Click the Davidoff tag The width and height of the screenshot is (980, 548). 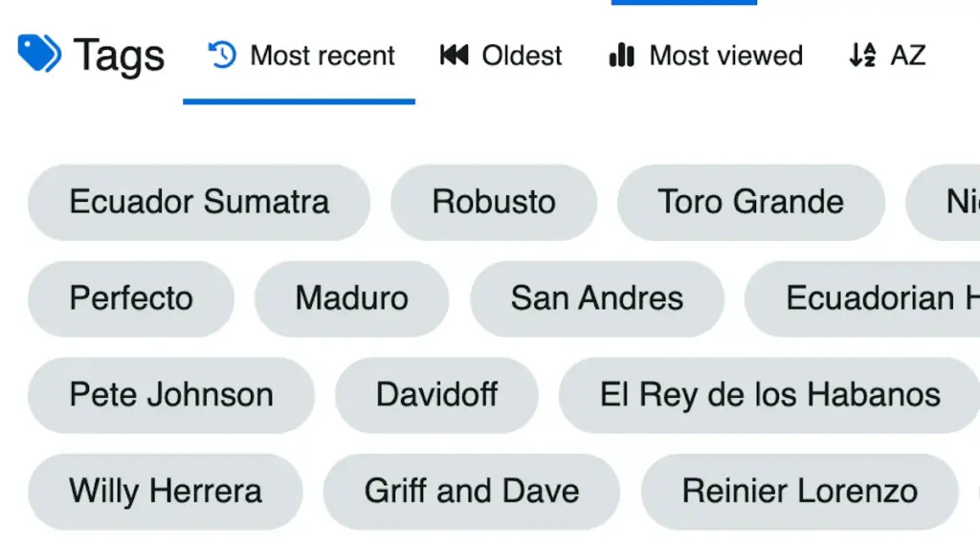click(436, 395)
